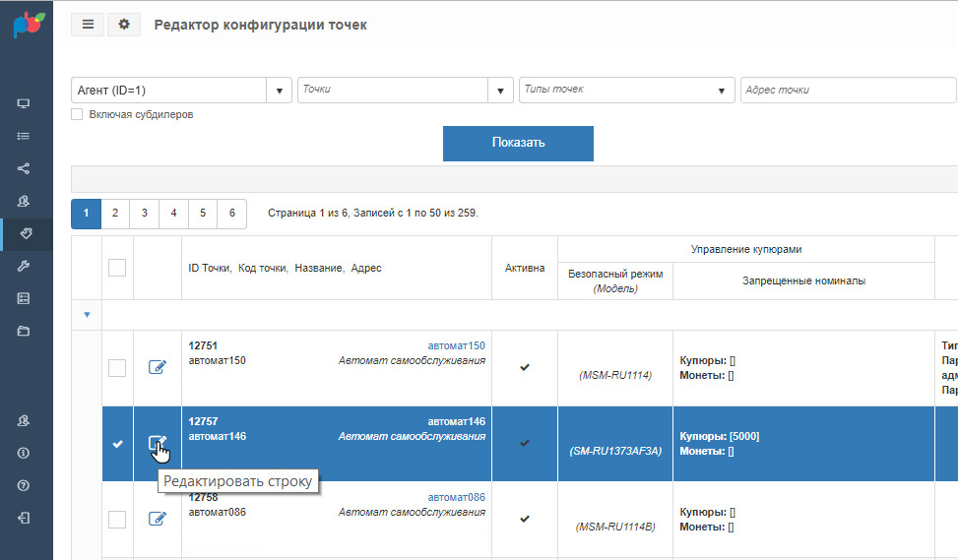The height and width of the screenshot is (560, 958).
Task: Open the автомат150 link
Action: 457,345
